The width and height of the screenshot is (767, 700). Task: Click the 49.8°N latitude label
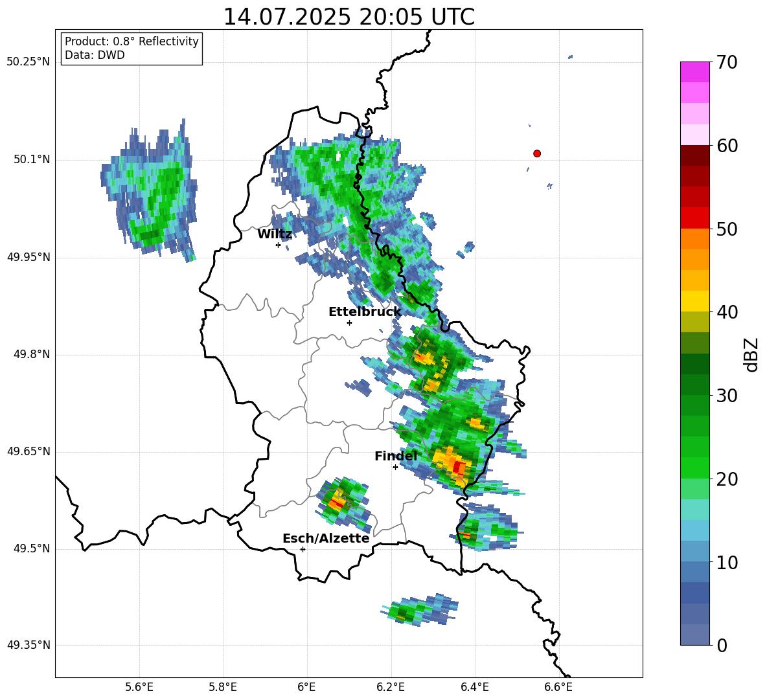coord(31,354)
